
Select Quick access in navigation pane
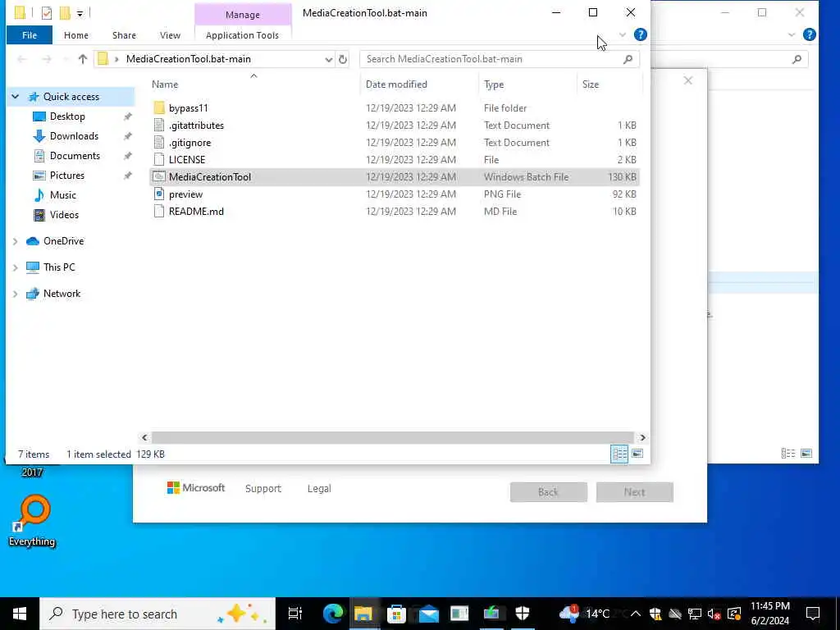pyautogui.click(x=71, y=97)
